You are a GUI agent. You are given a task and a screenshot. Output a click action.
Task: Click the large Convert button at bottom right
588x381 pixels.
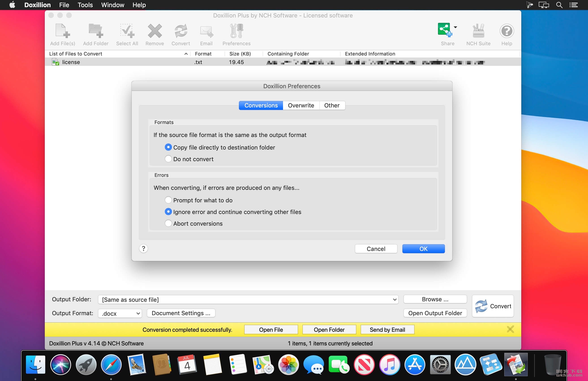pyautogui.click(x=493, y=306)
